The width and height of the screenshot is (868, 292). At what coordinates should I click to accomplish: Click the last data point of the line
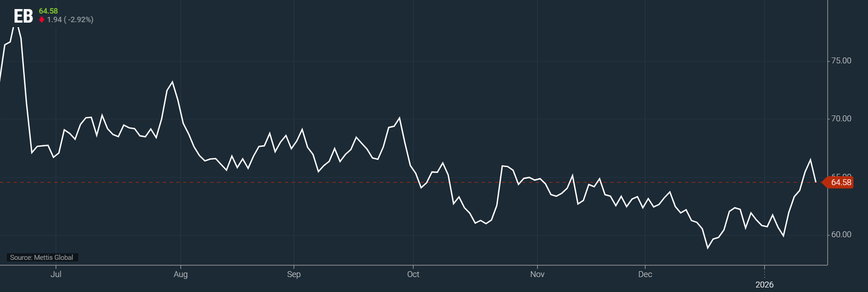[816, 182]
